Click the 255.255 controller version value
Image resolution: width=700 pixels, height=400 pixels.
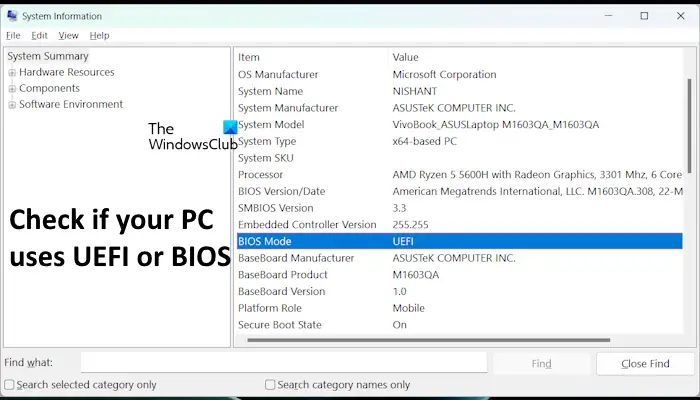410,225
